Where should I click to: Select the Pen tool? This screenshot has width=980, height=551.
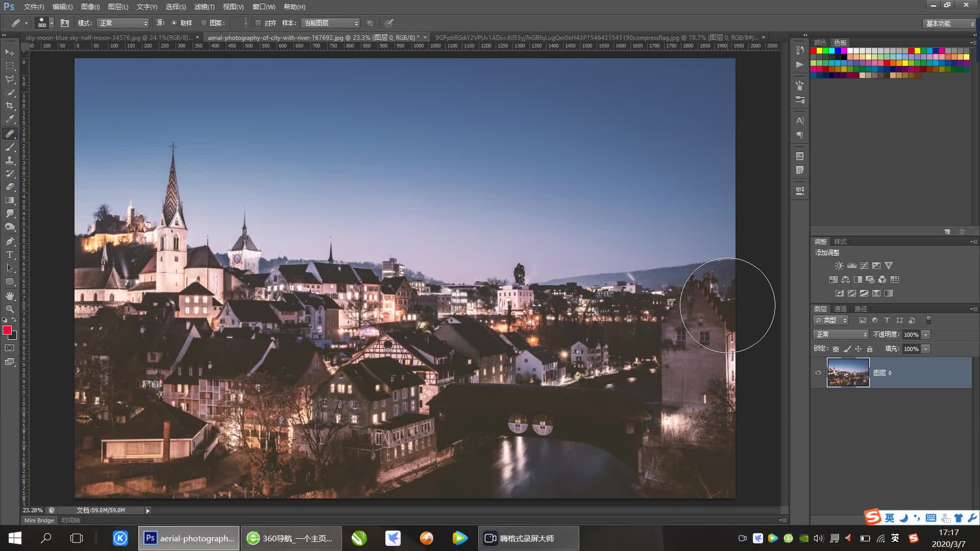pos(10,241)
